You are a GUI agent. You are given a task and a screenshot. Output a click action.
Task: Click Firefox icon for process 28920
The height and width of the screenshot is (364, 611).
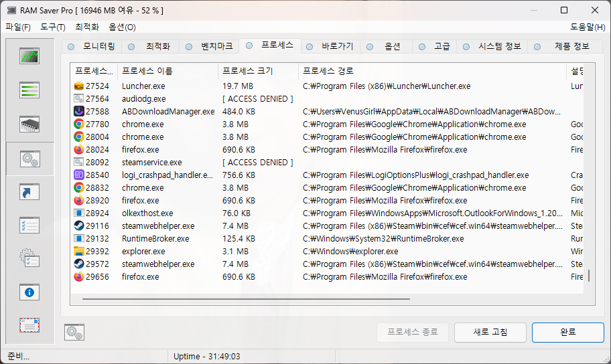pos(78,201)
